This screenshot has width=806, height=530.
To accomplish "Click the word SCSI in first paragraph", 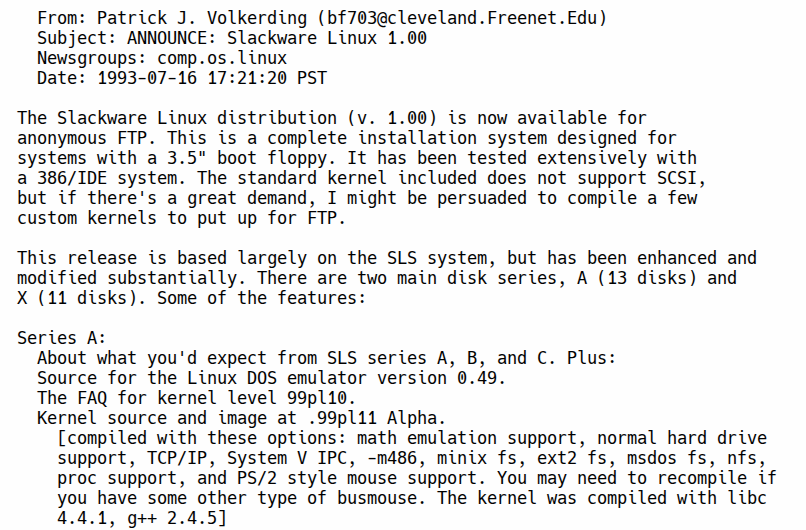I will tap(677, 178).
